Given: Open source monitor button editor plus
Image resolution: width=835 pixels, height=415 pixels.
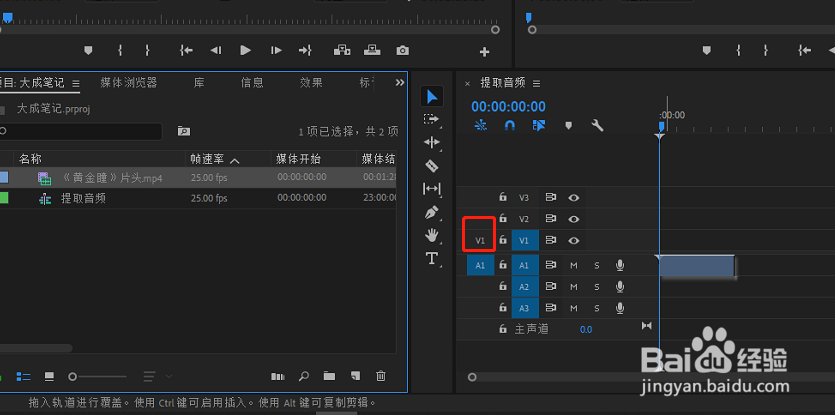Looking at the screenshot, I should (485, 52).
